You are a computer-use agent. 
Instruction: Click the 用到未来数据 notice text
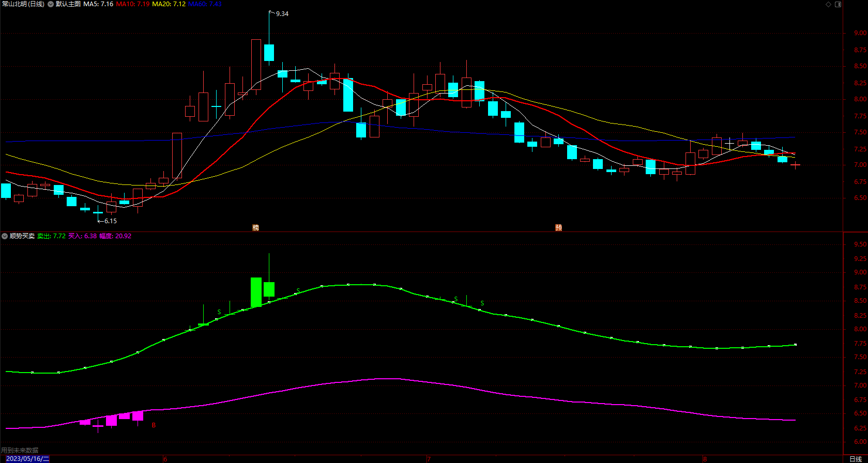click(x=20, y=451)
